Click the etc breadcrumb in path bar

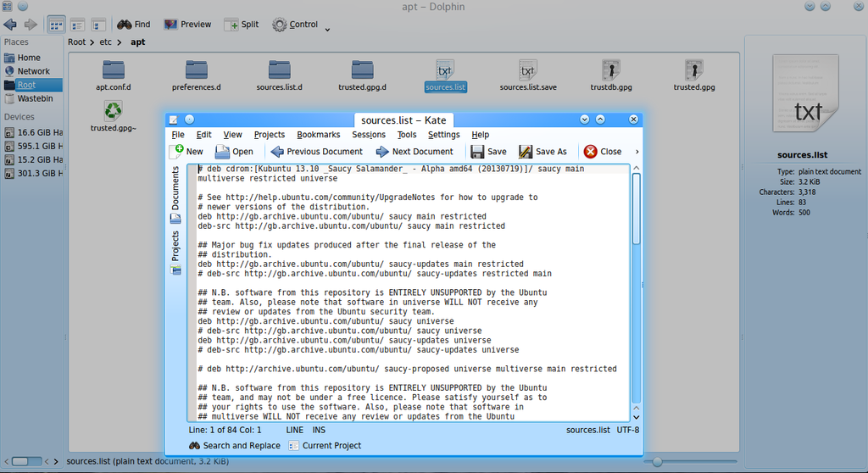107,42
